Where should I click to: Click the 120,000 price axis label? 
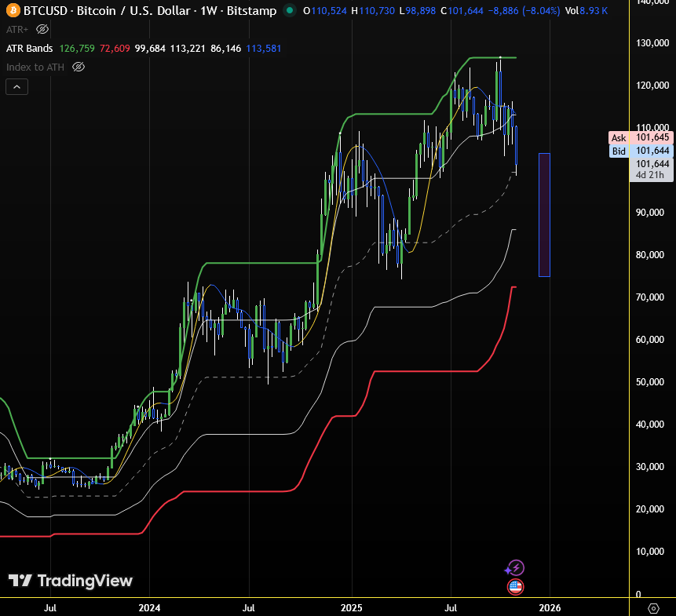click(x=652, y=85)
